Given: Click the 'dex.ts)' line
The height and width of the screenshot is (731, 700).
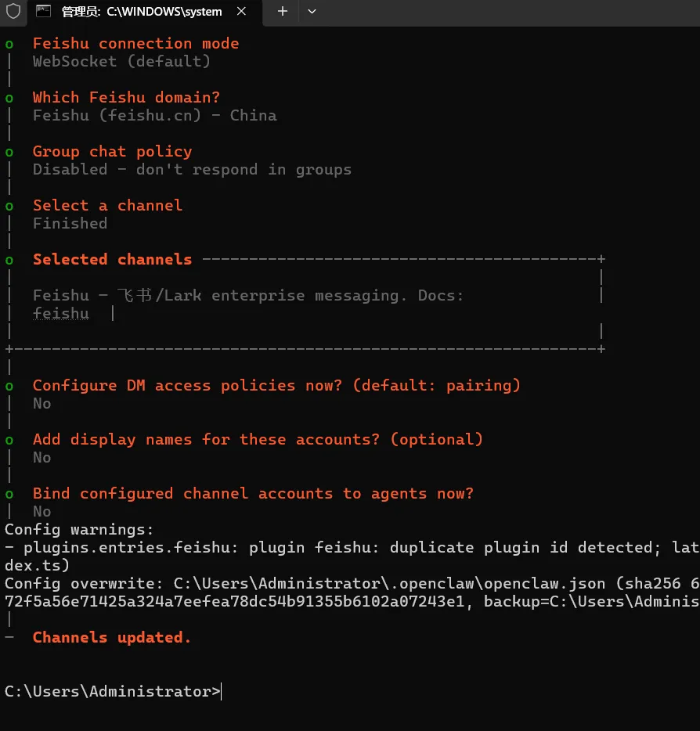Looking at the screenshot, I should point(38,565).
